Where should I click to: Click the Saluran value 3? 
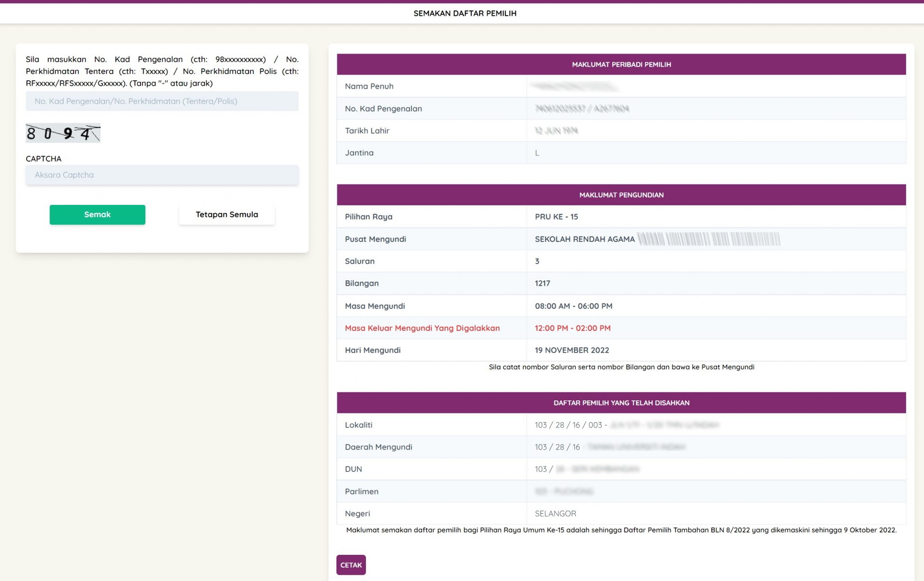coord(537,261)
